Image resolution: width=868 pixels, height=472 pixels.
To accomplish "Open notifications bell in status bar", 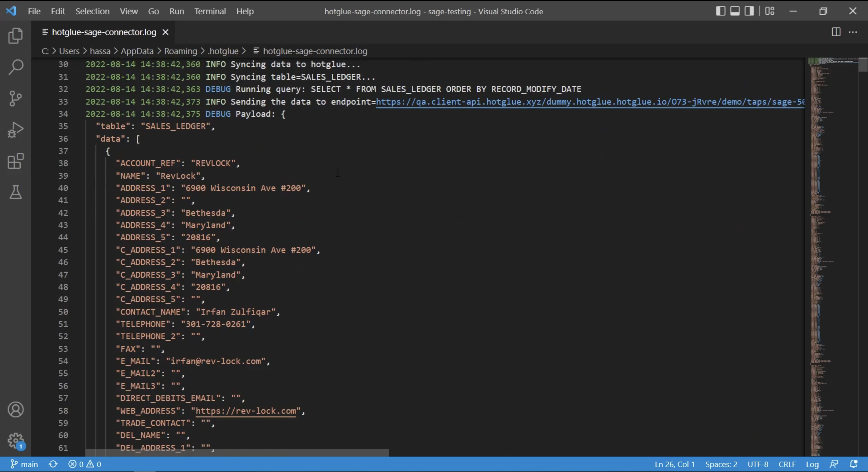I will (x=854, y=464).
